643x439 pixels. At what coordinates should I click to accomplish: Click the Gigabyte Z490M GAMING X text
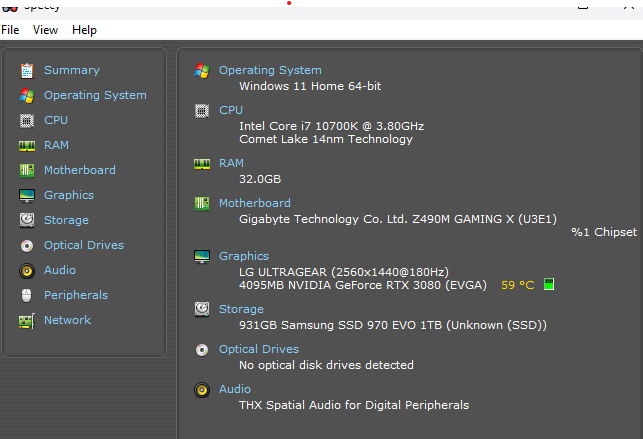[x=398, y=219]
